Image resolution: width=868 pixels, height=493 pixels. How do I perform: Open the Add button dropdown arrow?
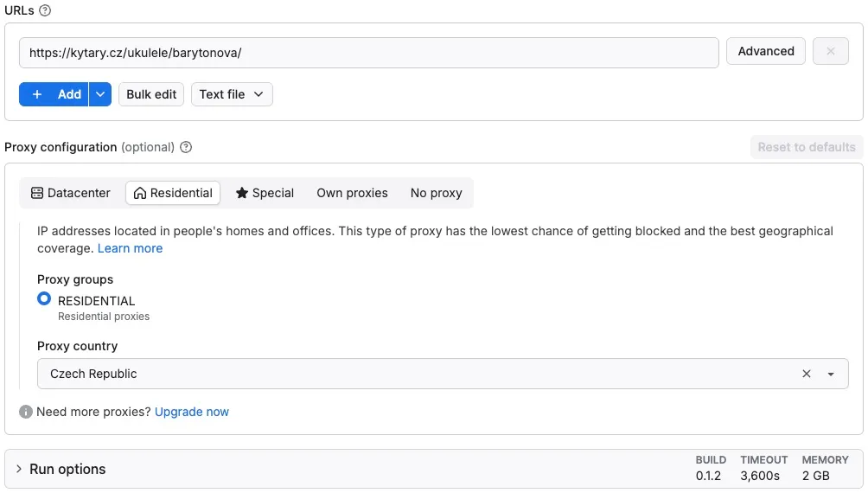click(100, 94)
